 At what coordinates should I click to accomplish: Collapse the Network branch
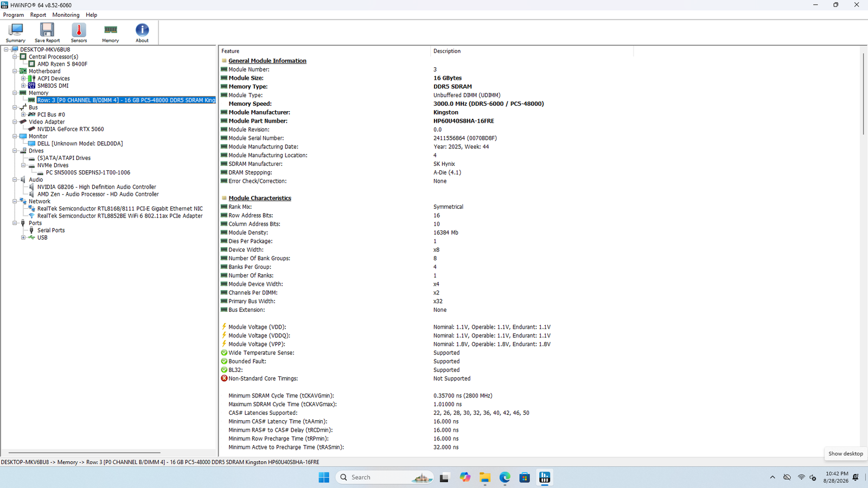(15, 201)
